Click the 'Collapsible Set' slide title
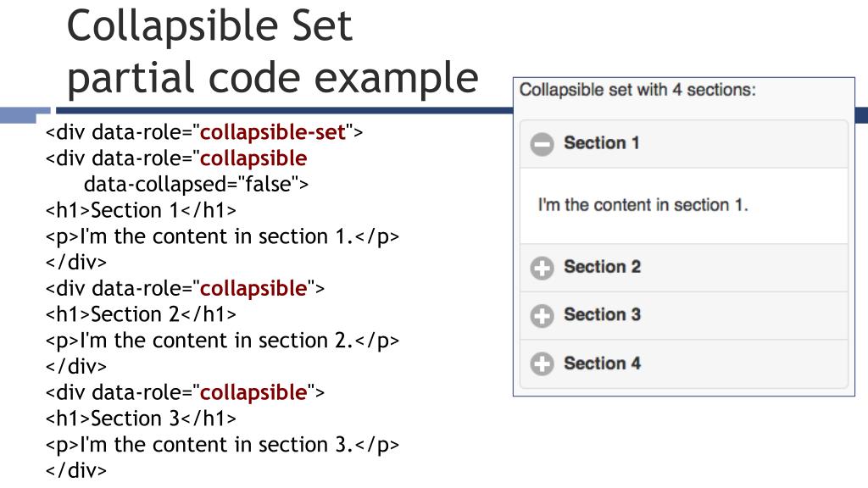Viewport: 868px width, 488px height. [x=209, y=25]
